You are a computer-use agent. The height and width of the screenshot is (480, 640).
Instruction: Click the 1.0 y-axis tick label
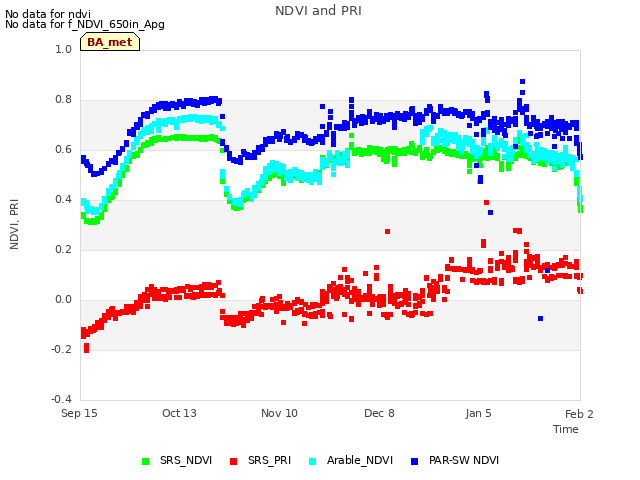[63, 49]
